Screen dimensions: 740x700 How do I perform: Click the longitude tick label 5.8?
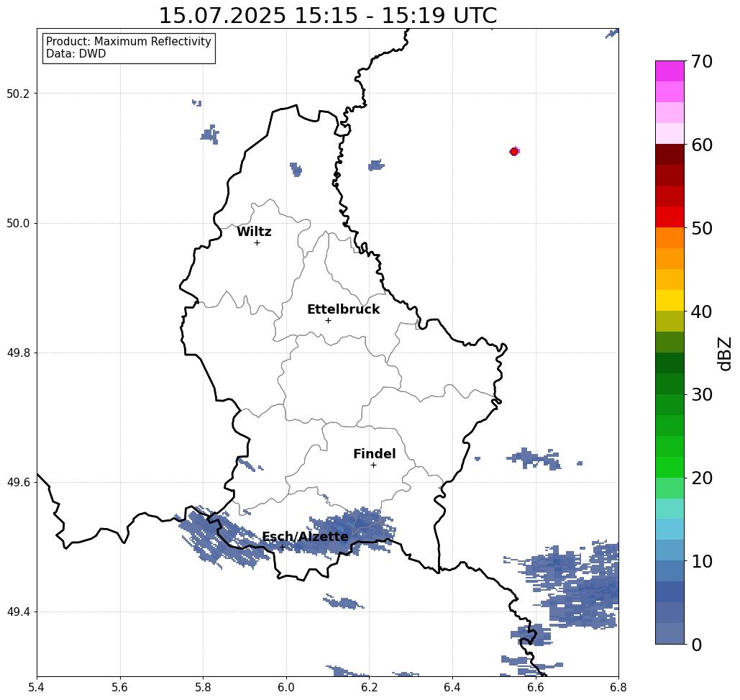pyautogui.click(x=203, y=687)
